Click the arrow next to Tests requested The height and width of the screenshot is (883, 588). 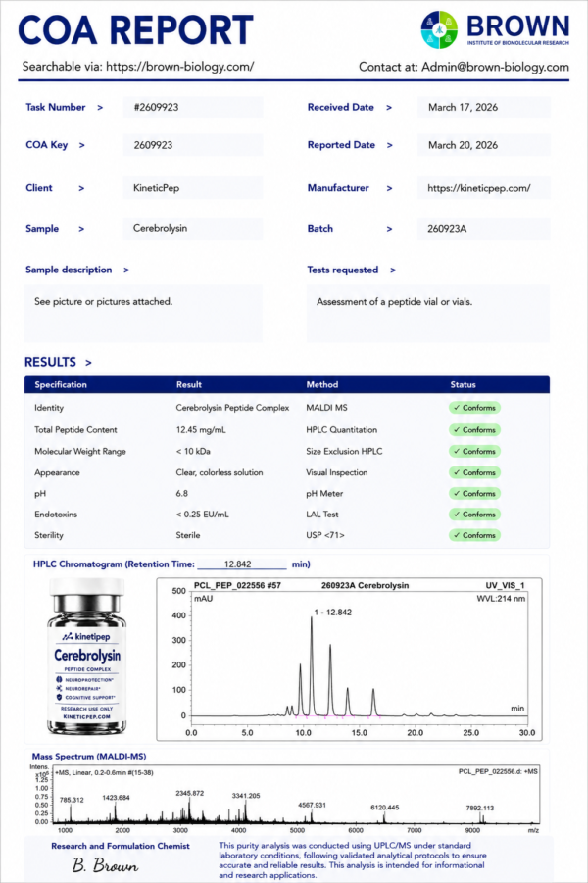[393, 270]
